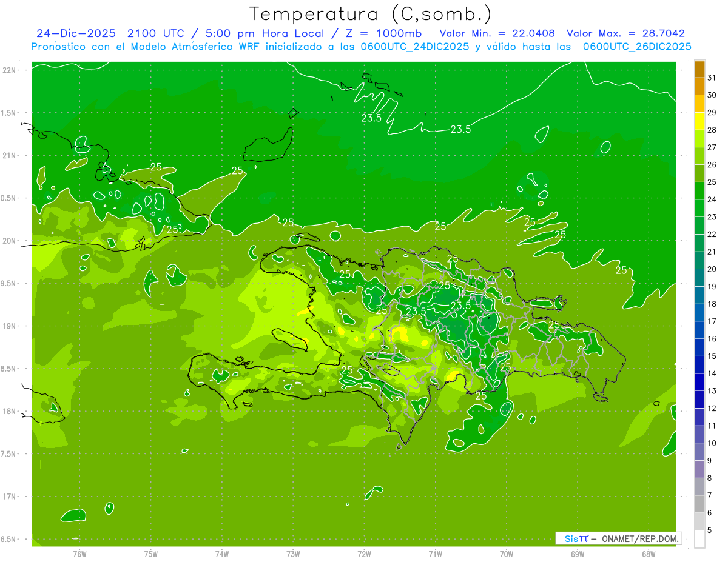Click the "9.5N" latitude axis label
This screenshot has width=728, height=562.
tap(9, 283)
